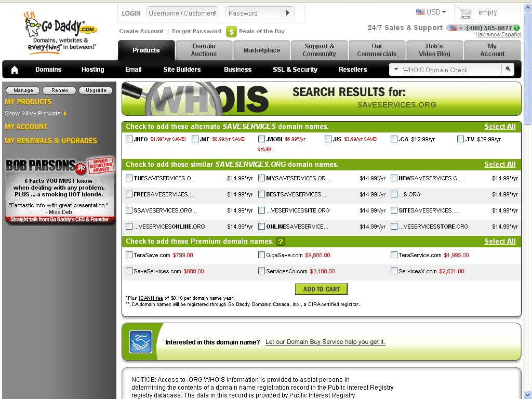The image size is (532, 399).
Task: Click the Manage button
Action: 23,90
